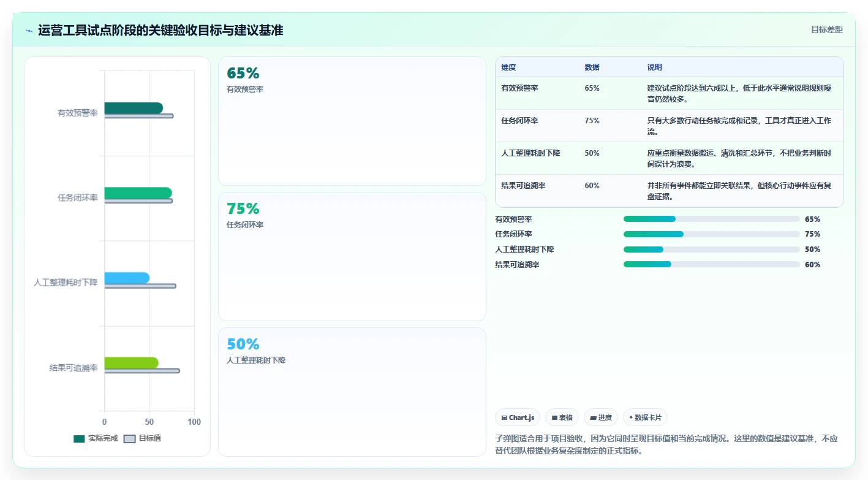Click the title 运营工具试点阶段的关键验收目标与建议基准
The width and height of the screenshot is (868, 480).
[x=160, y=30]
